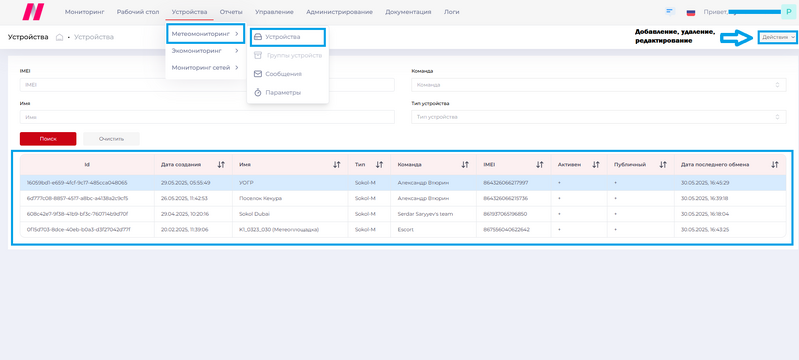Click IMEI value 864326066215736

pyautogui.click(x=505, y=198)
